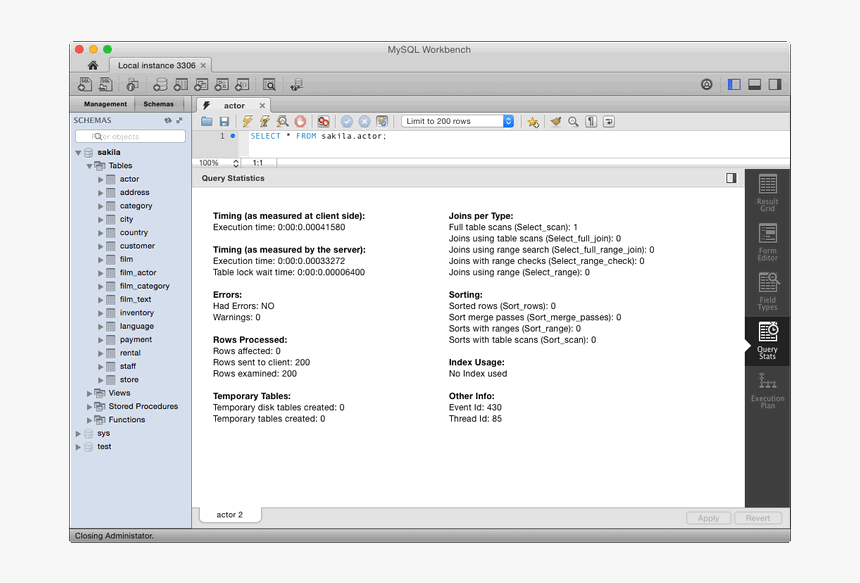The width and height of the screenshot is (860, 583).
Task: Switch to the Schemas tab
Action: tap(159, 104)
